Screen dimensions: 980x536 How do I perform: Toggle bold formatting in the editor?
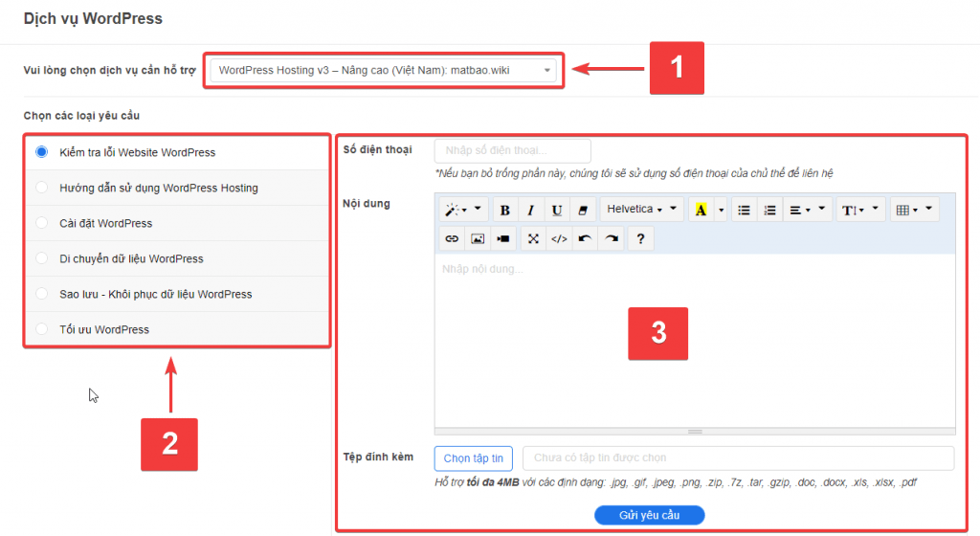pyautogui.click(x=505, y=210)
